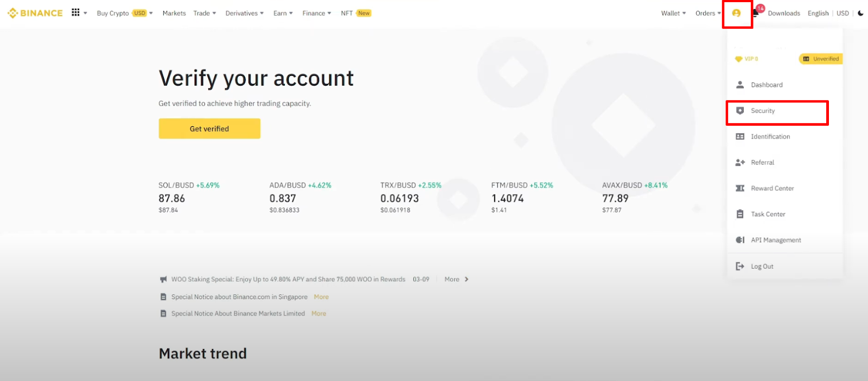Click Dashboard person icon
The height and width of the screenshot is (381, 868).
coord(740,85)
